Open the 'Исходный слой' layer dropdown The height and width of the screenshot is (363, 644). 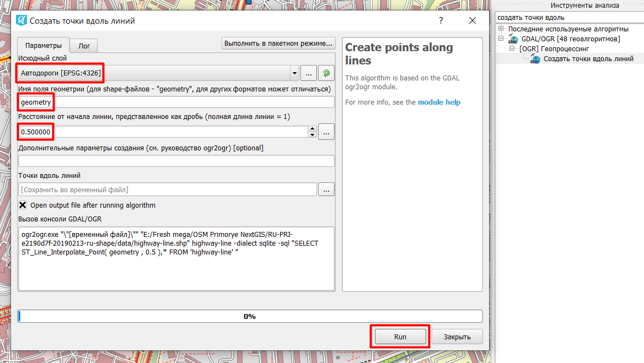click(x=294, y=73)
